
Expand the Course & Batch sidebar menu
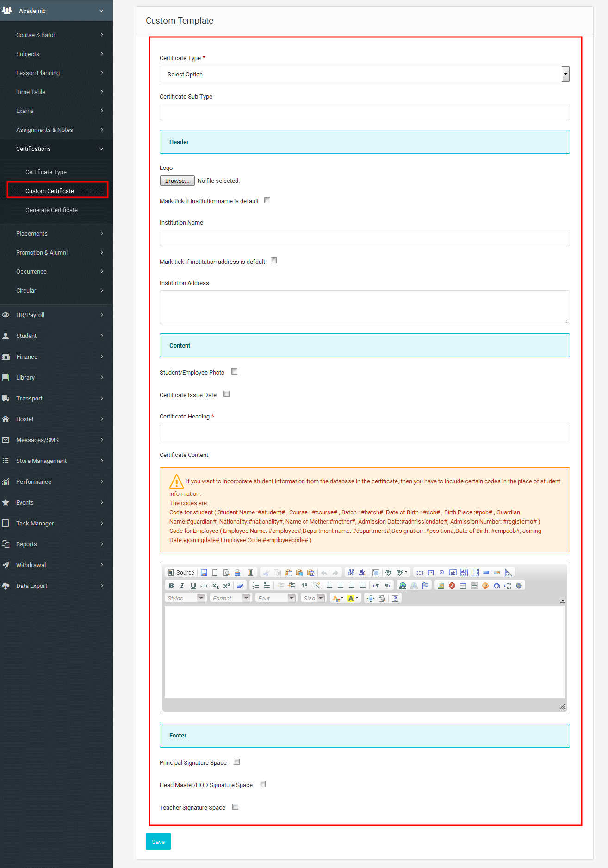[56, 35]
